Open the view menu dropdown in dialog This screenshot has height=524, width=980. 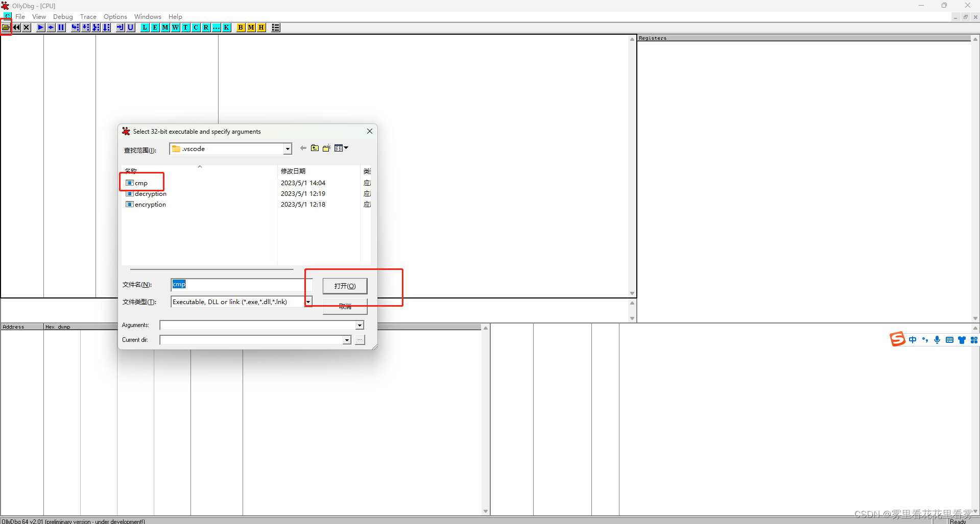coord(341,148)
